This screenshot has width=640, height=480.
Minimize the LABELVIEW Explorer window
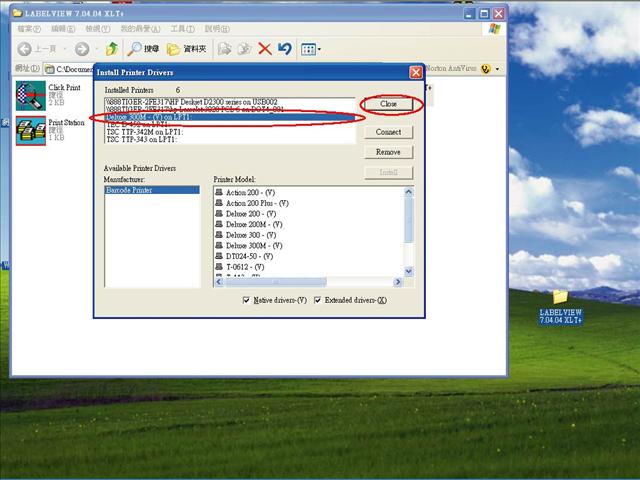(470, 13)
